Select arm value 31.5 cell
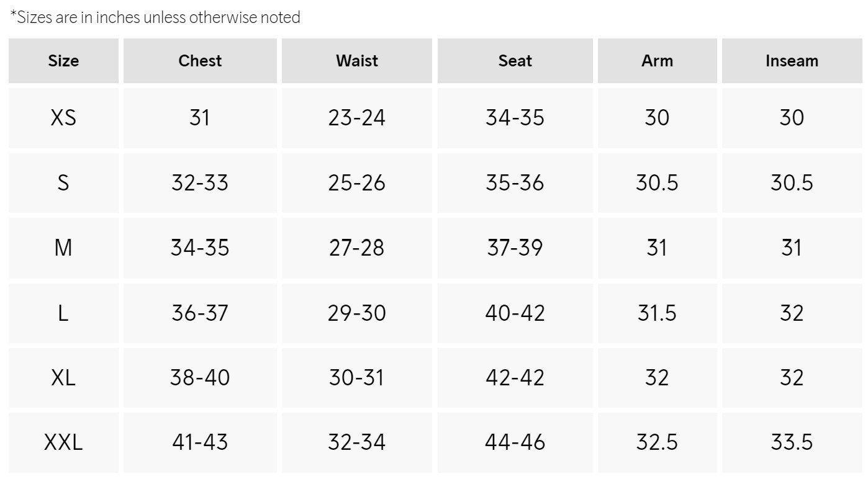This screenshot has width=868, height=479. click(x=657, y=313)
